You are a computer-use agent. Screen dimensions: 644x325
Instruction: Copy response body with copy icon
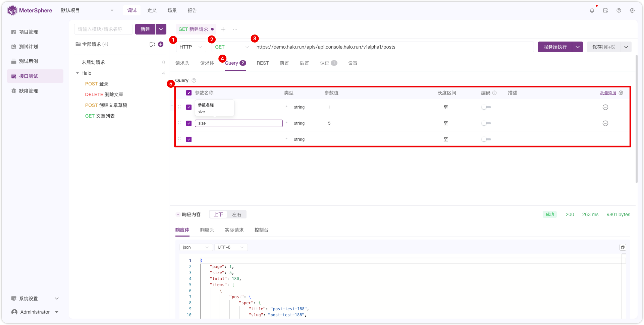623,247
